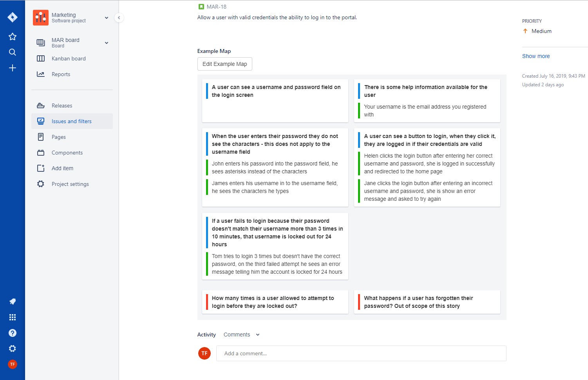Open your TF profile avatar

[12, 364]
